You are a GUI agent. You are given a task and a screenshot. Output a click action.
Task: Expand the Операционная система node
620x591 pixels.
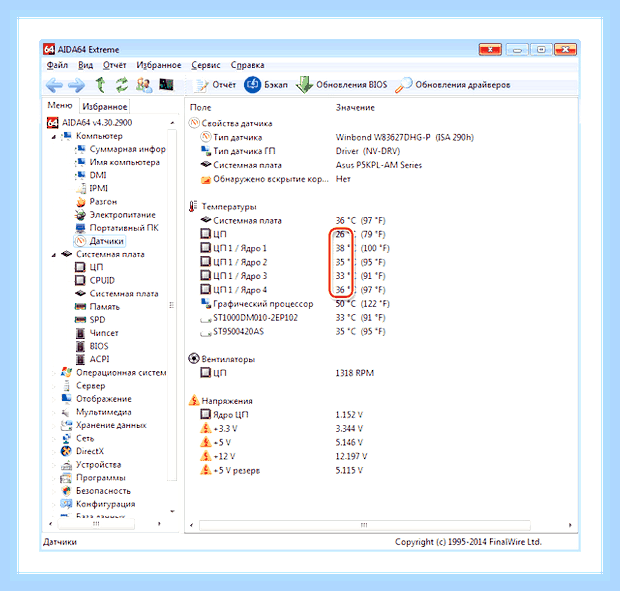(54, 373)
